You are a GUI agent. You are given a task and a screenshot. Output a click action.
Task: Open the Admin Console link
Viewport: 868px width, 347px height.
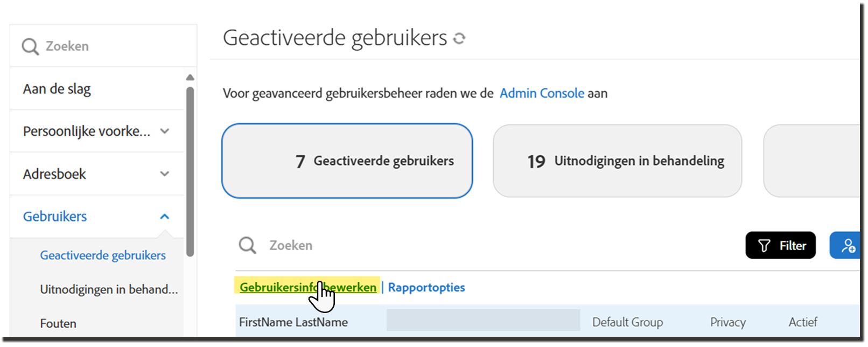coord(541,93)
